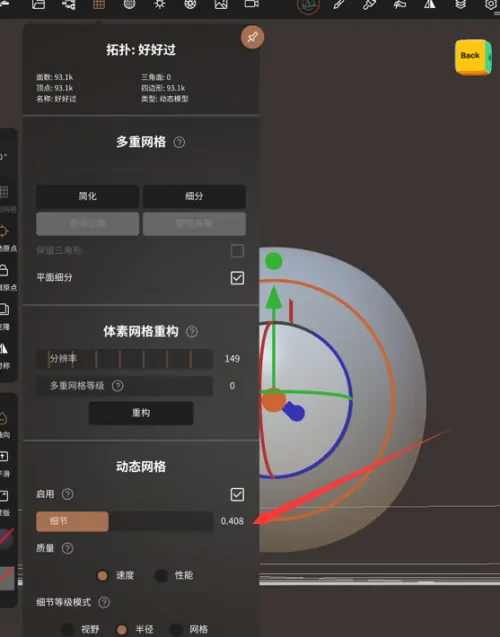Adjust the 细节 detail slider

[124, 521]
